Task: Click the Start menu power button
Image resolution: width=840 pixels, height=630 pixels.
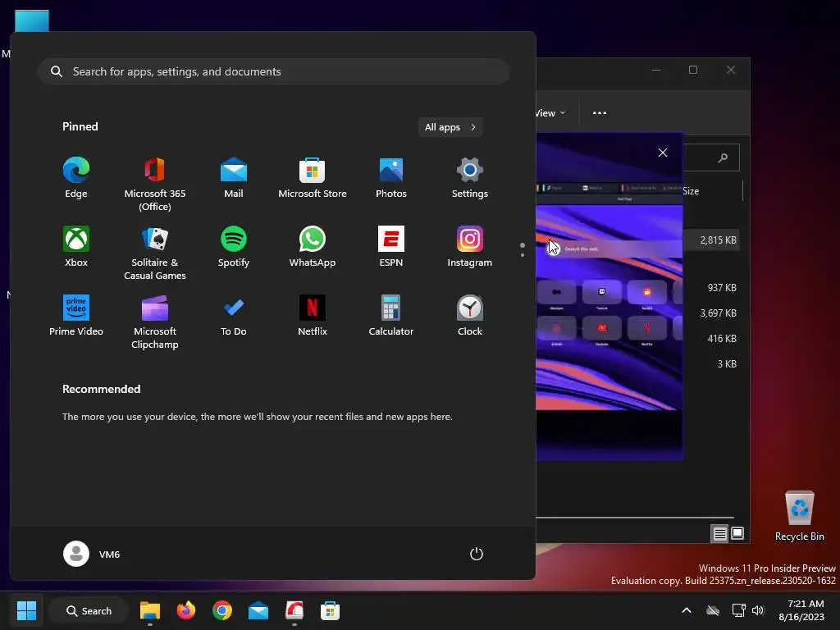Action: pos(477,554)
